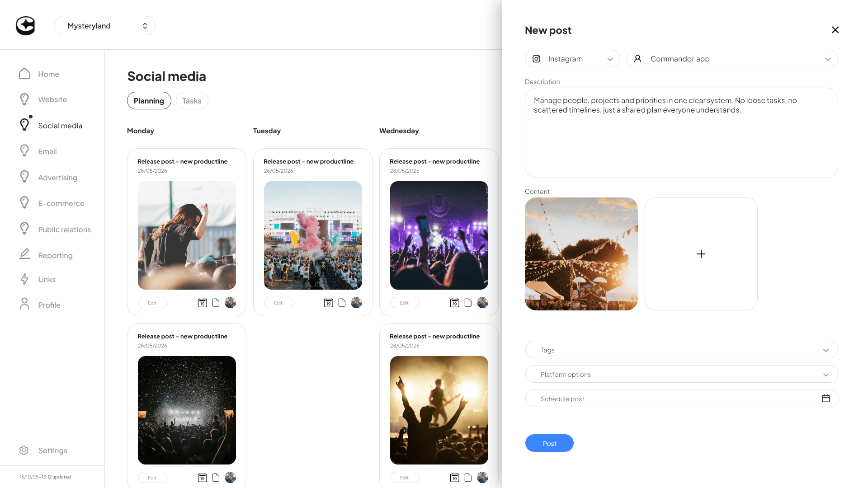The height and width of the screenshot is (488, 868).
Task: Open the Instagram icon in the New post panel
Action: [536, 59]
